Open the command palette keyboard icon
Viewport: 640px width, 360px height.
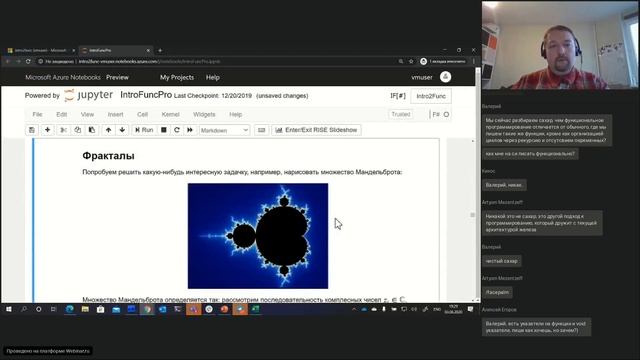tap(262, 130)
